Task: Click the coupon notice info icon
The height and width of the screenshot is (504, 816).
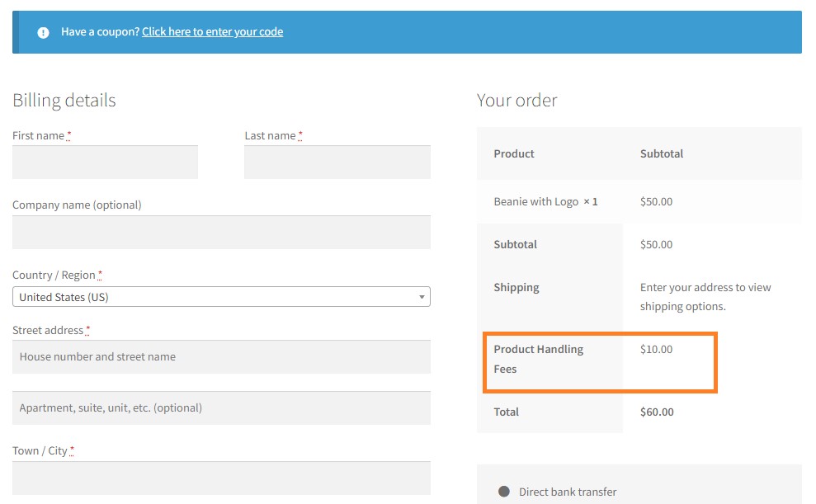Action: coord(43,33)
